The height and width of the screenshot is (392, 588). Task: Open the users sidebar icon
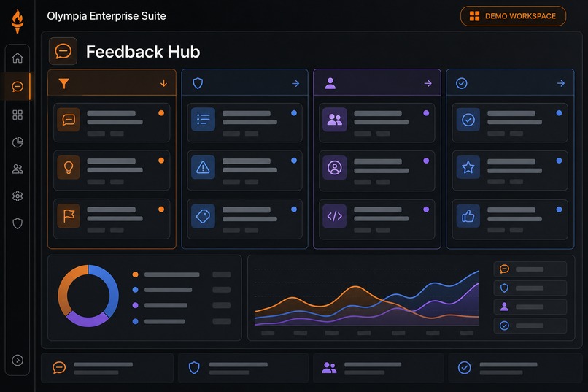[18, 169]
